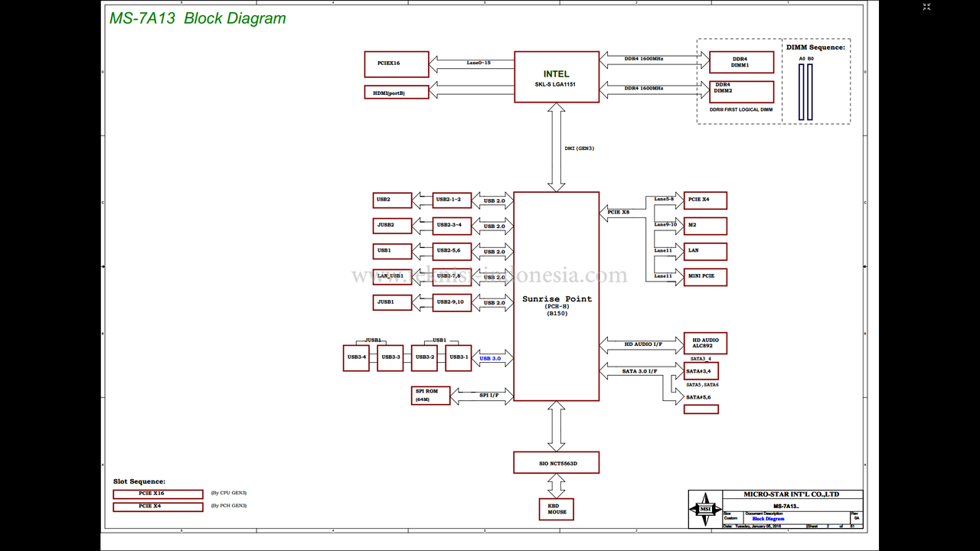Click the USB2-3~4 port block
The height and width of the screenshot is (551, 980).
click(x=452, y=226)
